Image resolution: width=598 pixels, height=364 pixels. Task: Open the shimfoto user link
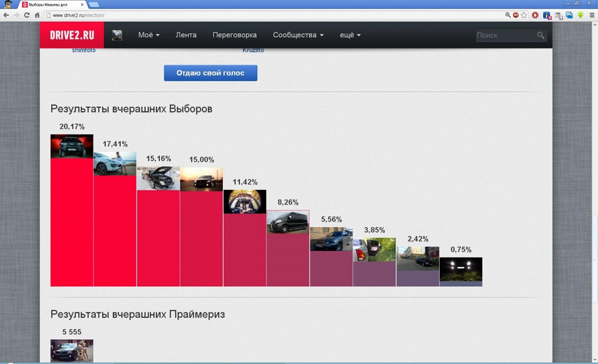[84, 50]
